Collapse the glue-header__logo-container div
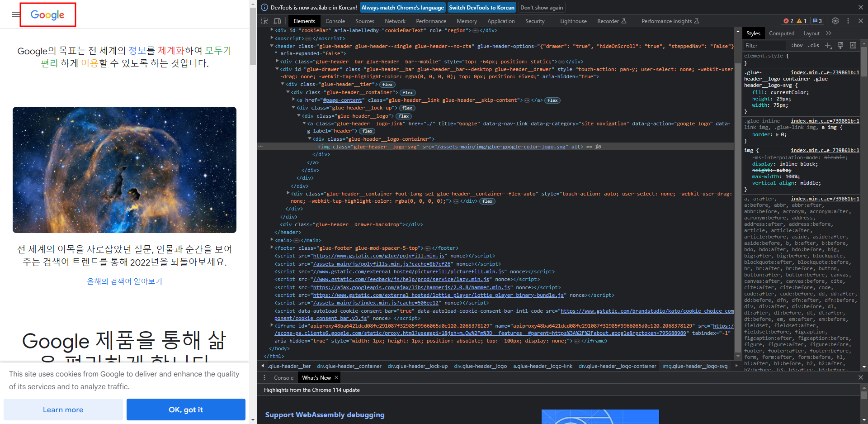Image resolution: width=868 pixels, height=424 pixels. pos(310,139)
